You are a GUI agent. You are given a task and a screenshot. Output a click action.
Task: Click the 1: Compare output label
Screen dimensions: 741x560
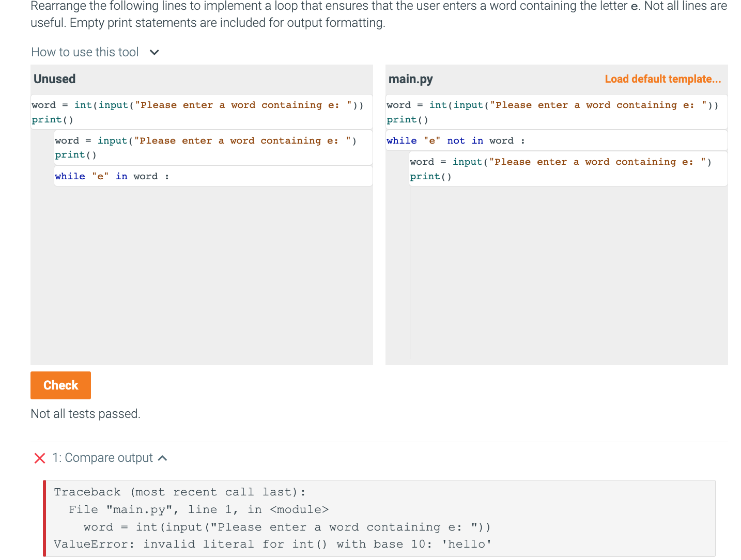coord(103,458)
